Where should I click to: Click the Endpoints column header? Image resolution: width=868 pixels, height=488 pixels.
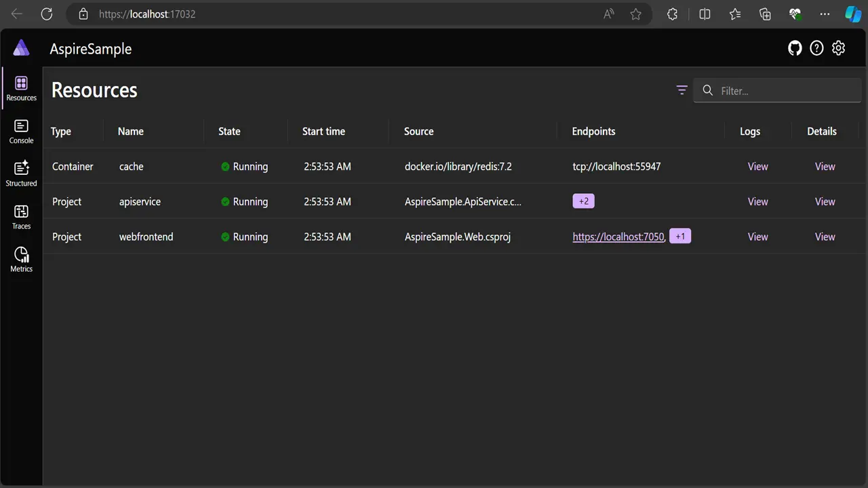point(593,131)
